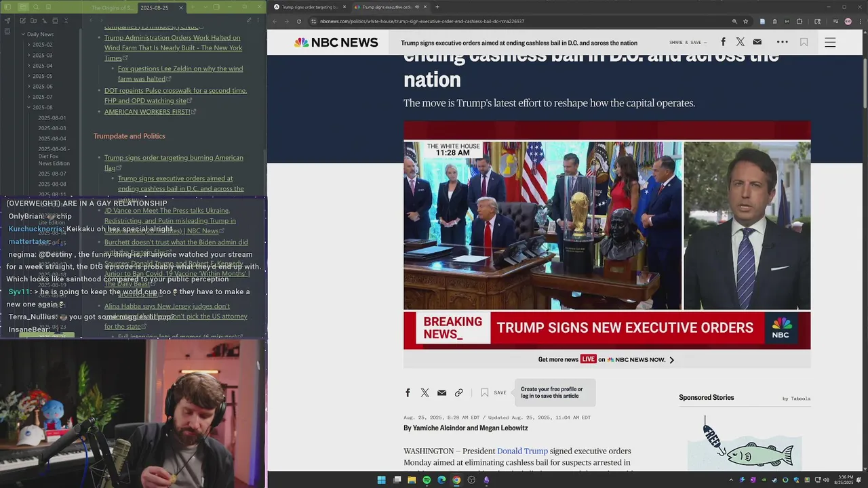The image size is (868, 488).
Task: Open the 2025-08-01 note
Action: 52,117
